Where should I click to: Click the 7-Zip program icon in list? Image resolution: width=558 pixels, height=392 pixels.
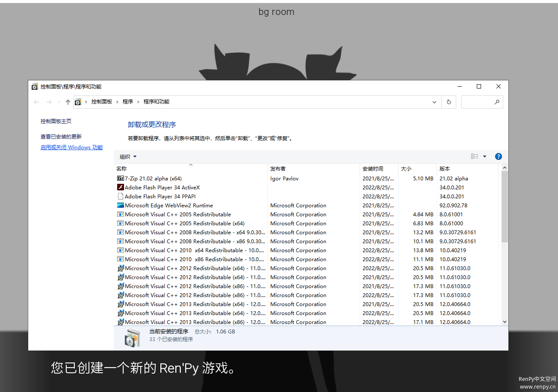point(120,178)
